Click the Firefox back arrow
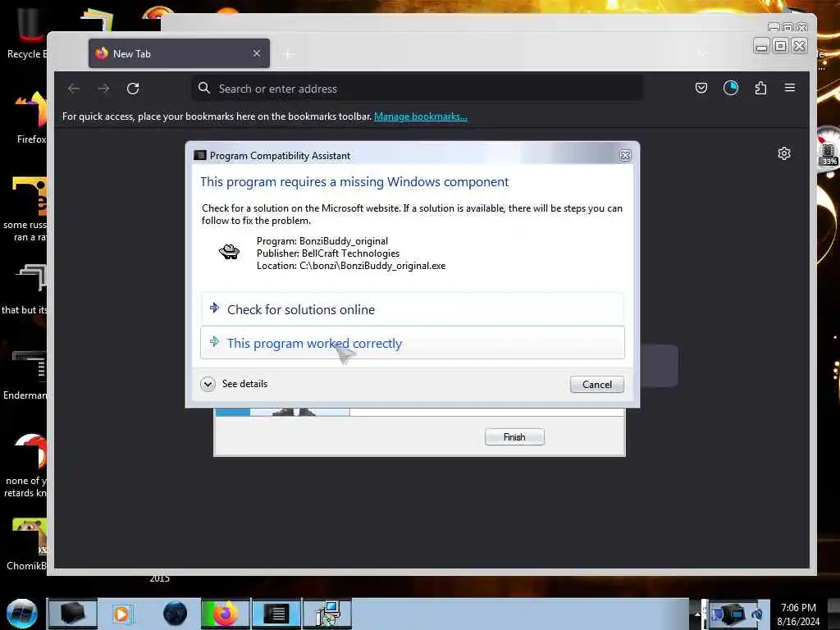 [x=74, y=89]
